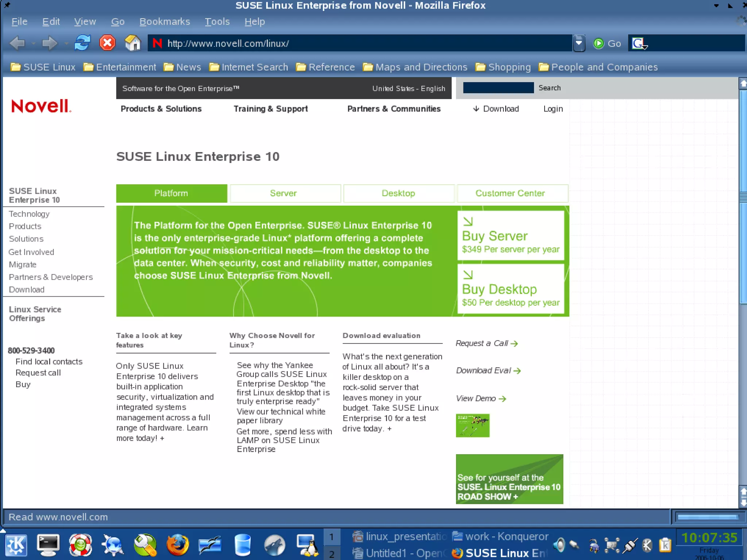Open the Help menu
The width and height of the screenshot is (747, 560).
click(255, 22)
